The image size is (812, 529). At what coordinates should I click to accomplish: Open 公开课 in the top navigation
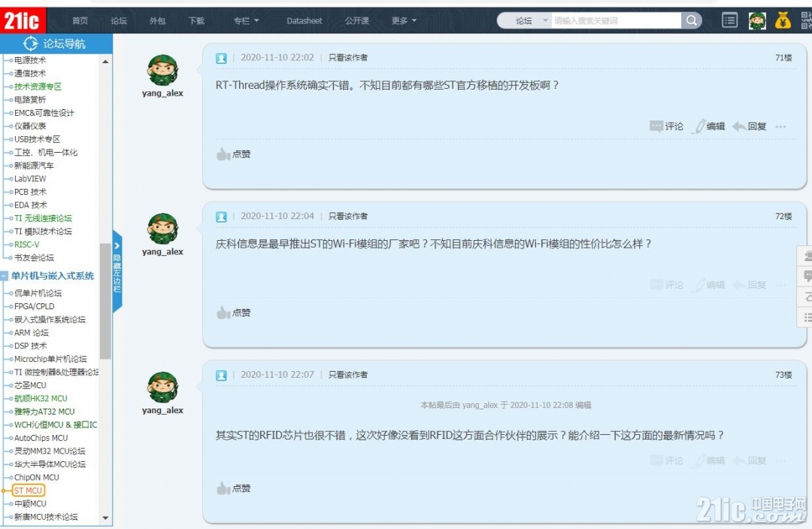pos(357,21)
